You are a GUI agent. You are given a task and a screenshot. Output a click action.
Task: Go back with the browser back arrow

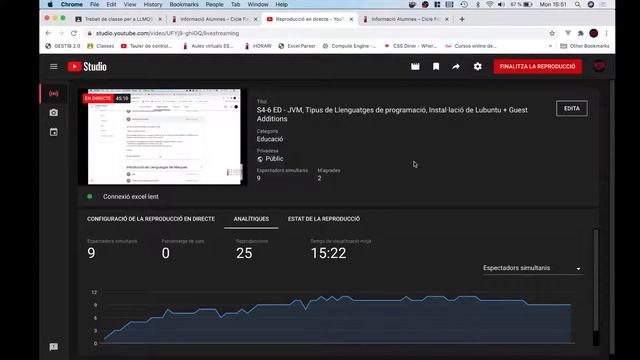pyautogui.click(x=48, y=33)
